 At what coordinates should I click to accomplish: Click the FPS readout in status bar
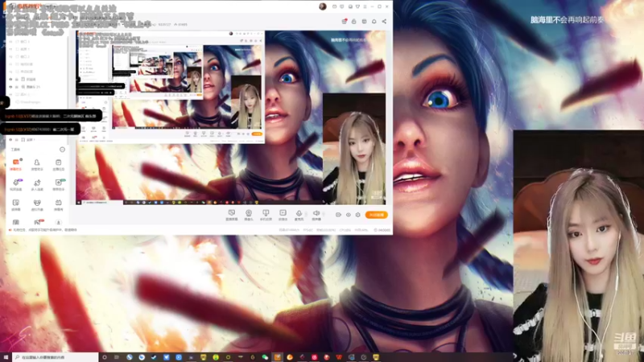click(308, 230)
